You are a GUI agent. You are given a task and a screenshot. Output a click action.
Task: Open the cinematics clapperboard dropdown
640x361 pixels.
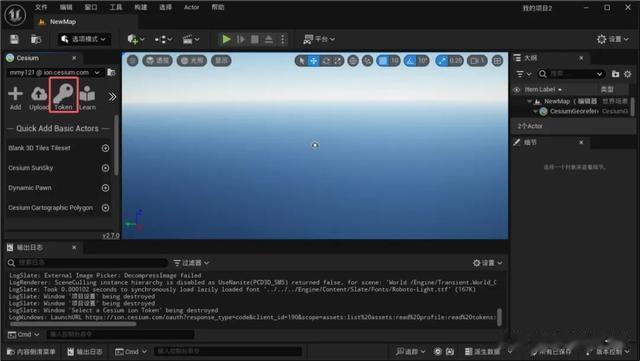(191, 39)
